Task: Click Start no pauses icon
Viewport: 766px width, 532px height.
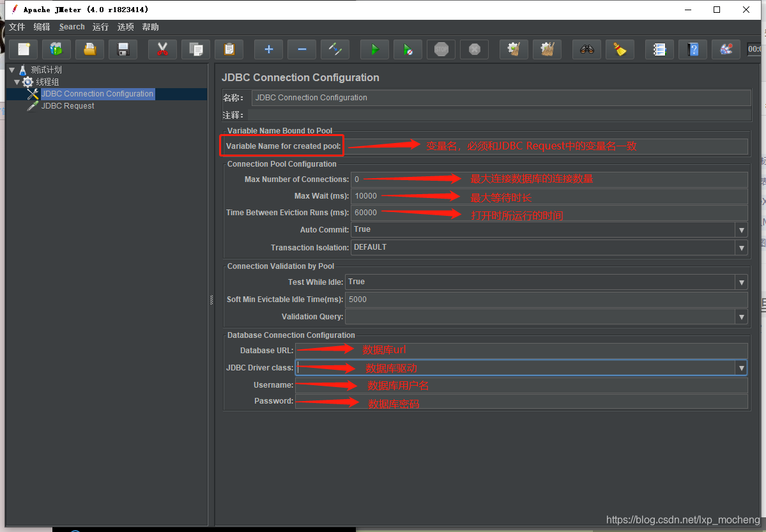Action: click(x=408, y=49)
